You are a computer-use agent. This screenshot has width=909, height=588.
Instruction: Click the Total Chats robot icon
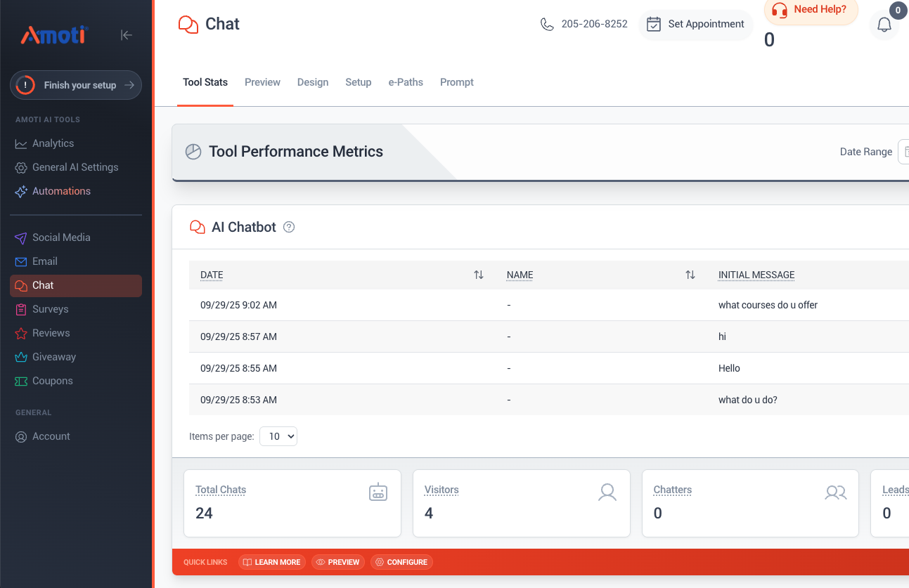378,492
